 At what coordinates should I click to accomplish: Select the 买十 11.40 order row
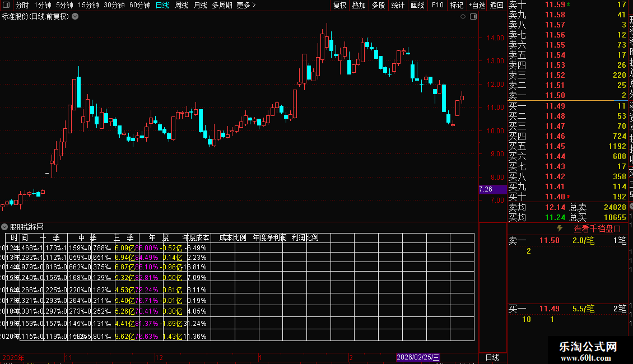click(x=567, y=197)
